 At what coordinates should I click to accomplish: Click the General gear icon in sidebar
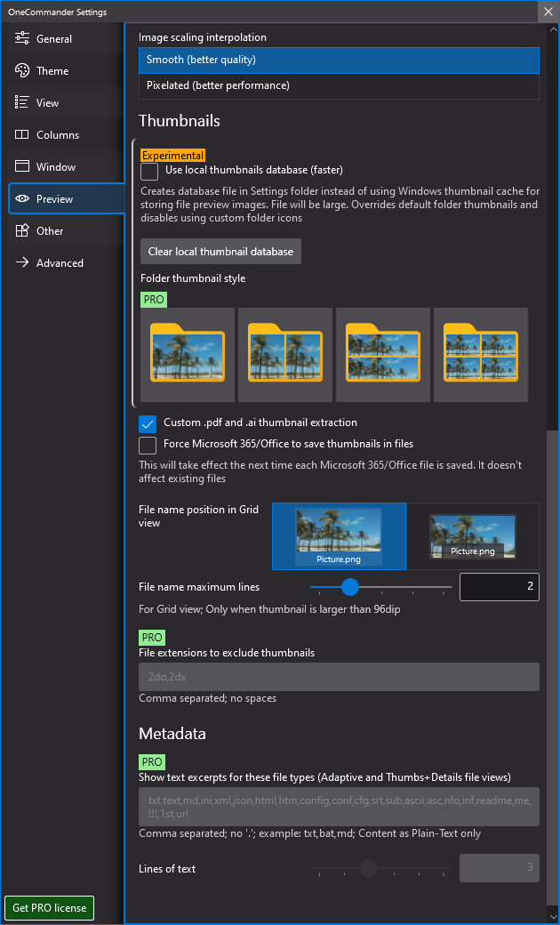pyautogui.click(x=21, y=39)
